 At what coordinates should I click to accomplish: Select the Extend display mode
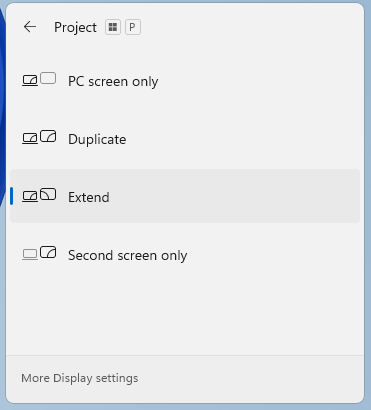point(185,196)
